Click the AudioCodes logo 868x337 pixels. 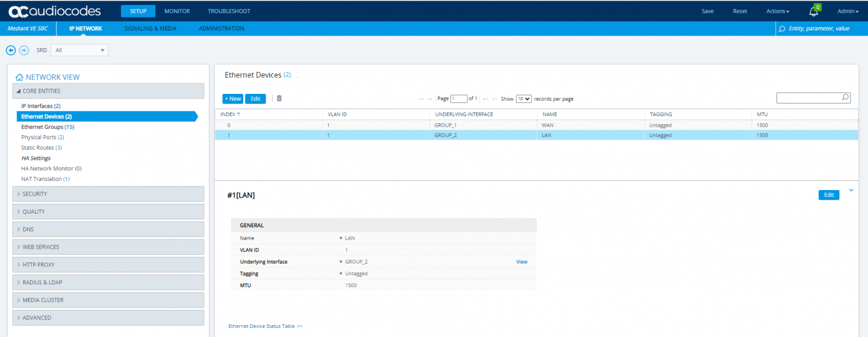tap(55, 11)
